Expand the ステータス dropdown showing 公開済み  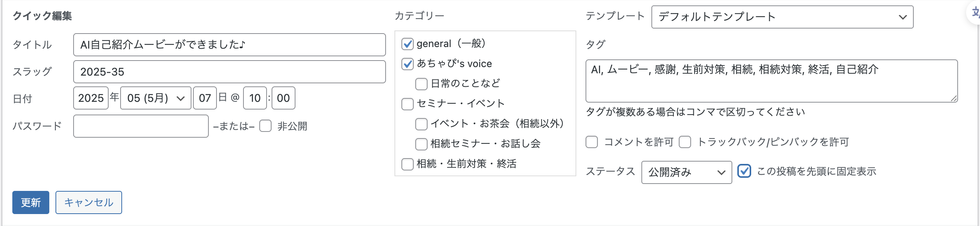[686, 172]
